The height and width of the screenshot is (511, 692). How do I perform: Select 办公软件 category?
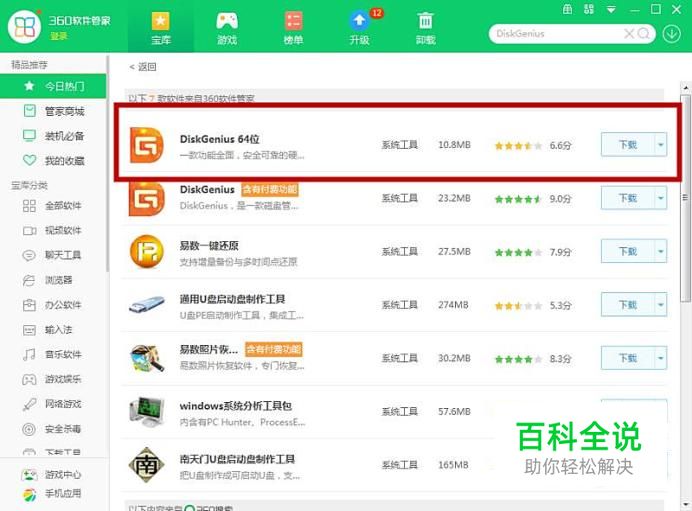pos(53,305)
